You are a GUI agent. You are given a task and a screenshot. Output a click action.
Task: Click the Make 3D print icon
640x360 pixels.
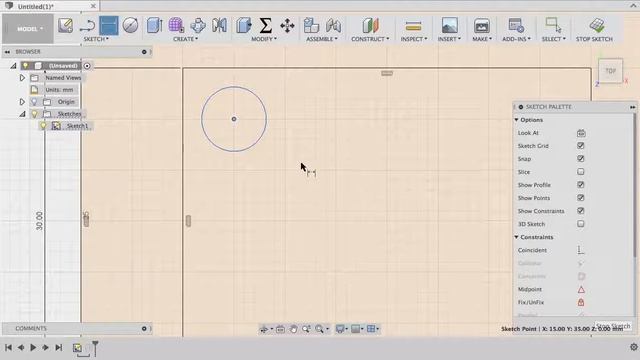coord(482,26)
